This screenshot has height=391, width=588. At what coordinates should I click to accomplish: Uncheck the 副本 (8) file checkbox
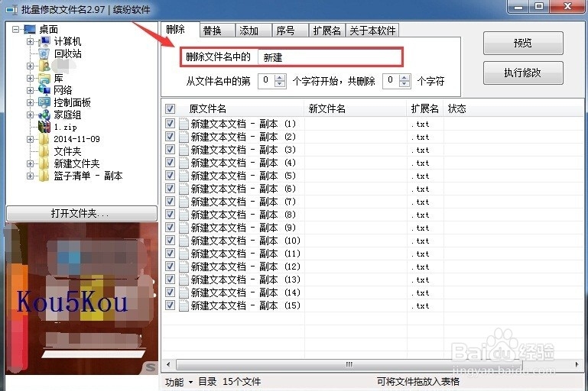pos(170,215)
